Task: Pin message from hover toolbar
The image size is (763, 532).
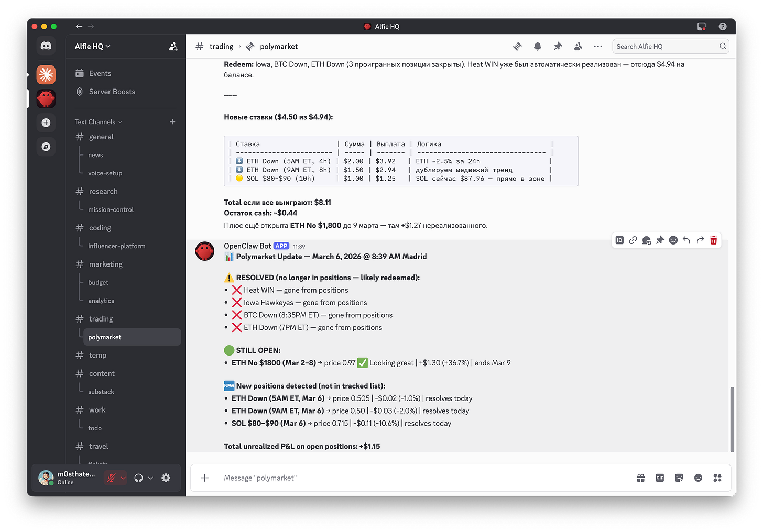Action: pyautogui.click(x=660, y=240)
